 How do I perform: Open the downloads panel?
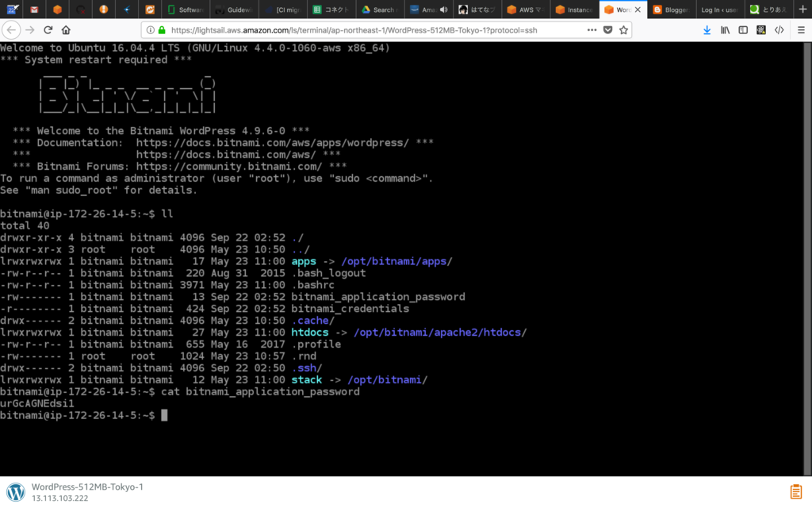[707, 30]
